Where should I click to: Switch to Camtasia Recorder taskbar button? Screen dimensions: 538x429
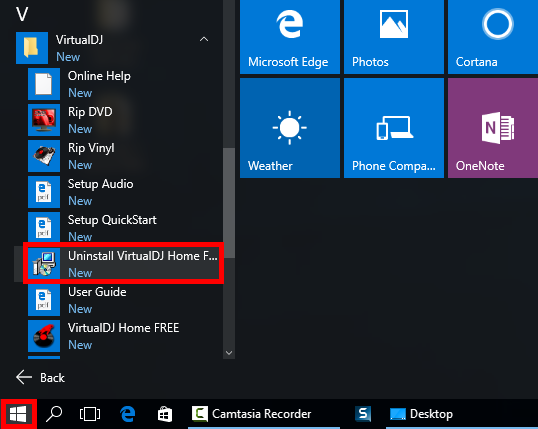[x=264, y=414]
